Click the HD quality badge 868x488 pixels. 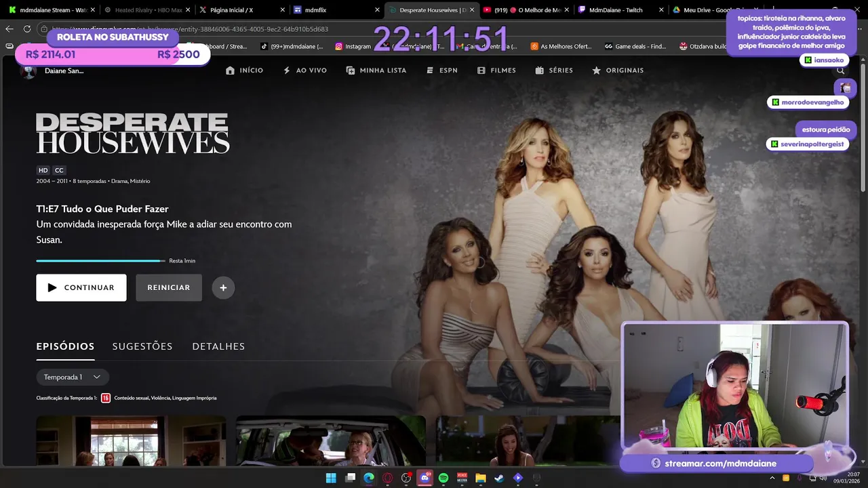pyautogui.click(x=43, y=170)
